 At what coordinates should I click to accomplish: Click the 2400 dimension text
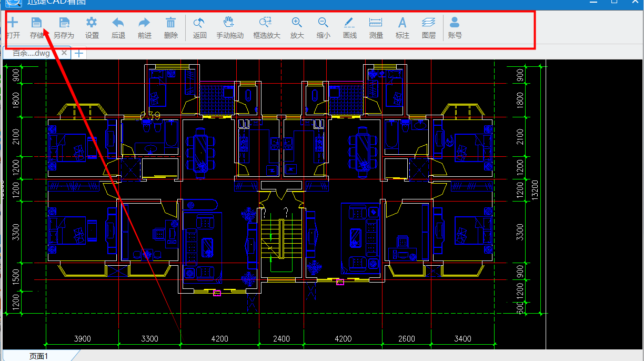click(281, 338)
